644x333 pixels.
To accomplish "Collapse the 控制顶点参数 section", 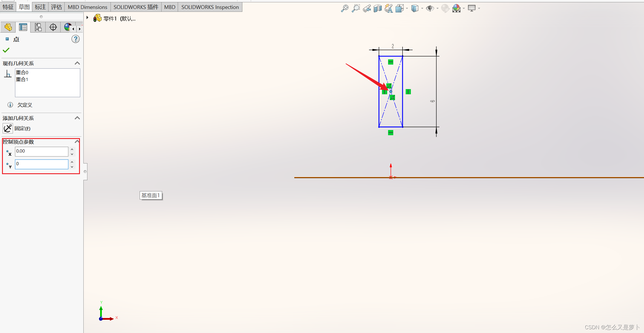I will point(77,142).
